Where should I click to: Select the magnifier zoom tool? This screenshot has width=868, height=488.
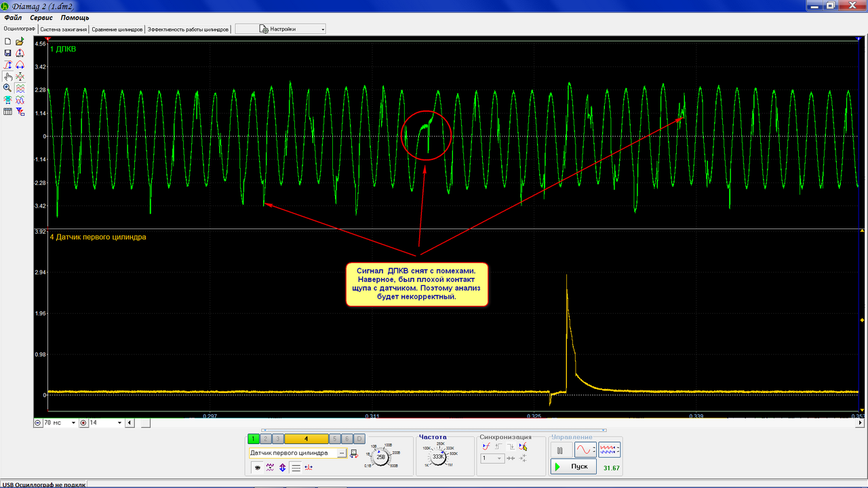coord(7,88)
